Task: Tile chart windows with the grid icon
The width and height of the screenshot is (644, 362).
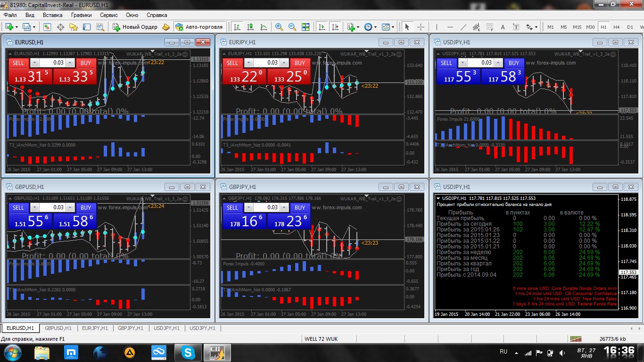Action: pyautogui.click(x=305, y=27)
